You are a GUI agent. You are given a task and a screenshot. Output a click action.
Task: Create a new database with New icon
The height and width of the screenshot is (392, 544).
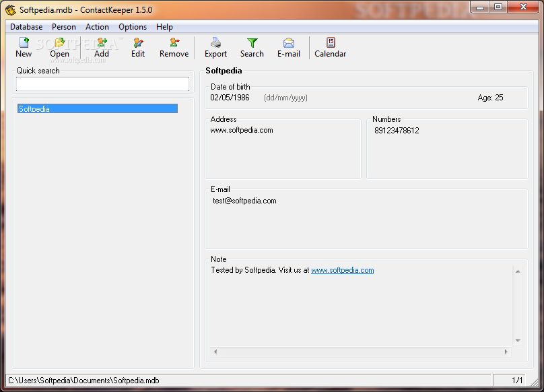(24, 47)
